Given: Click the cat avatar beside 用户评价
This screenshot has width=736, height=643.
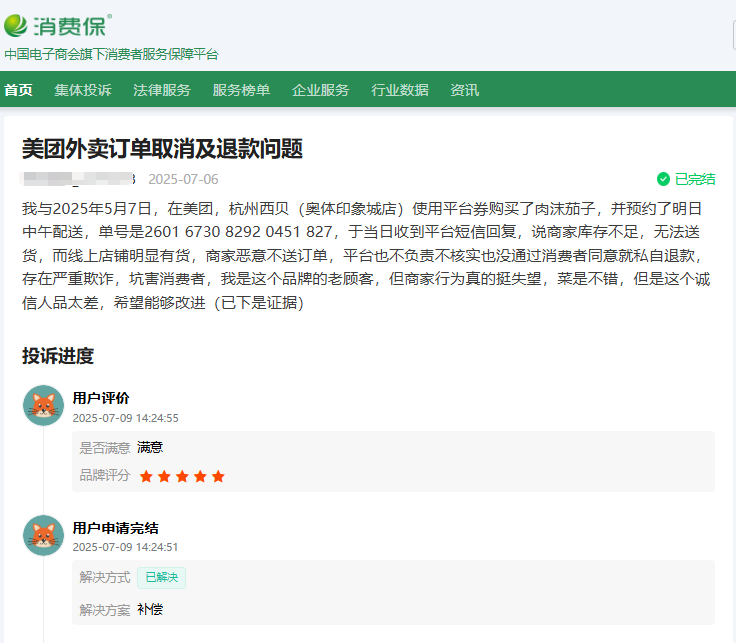Looking at the screenshot, I should (44, 406).
